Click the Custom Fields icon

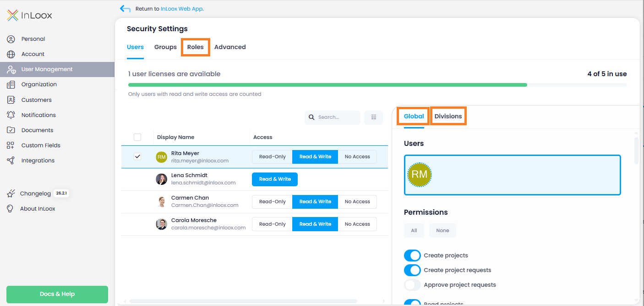11,145
